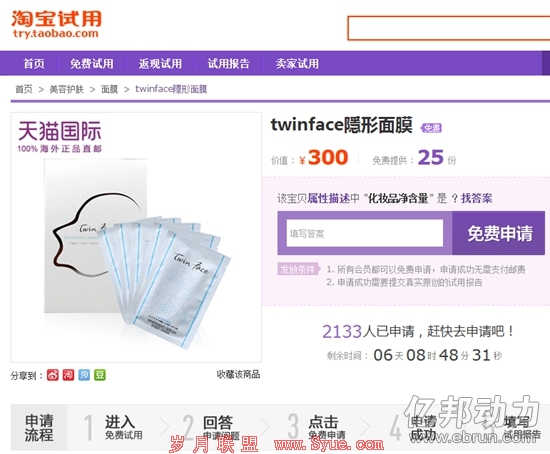Share to Douban via green icon
Image resolution: width=550 pixels, height=454 pixels.
pos(100,375)
